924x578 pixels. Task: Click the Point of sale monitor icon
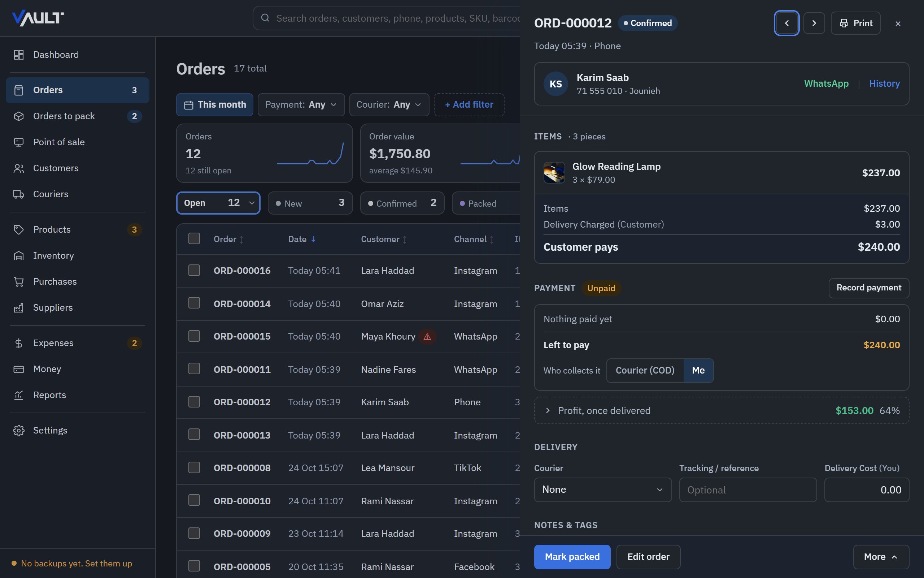click(x=19, y=142)
